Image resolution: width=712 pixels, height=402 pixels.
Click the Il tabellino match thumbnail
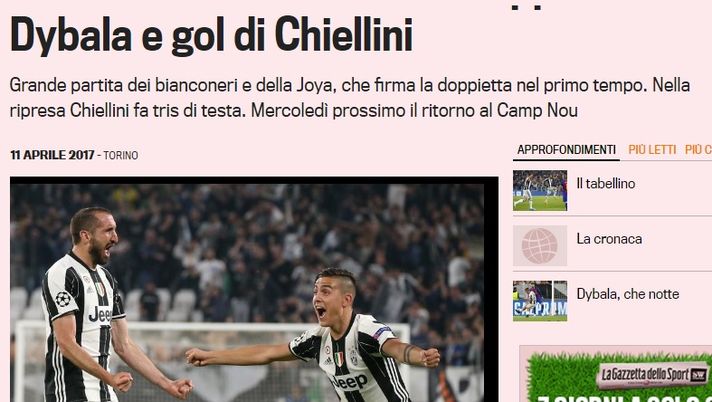(540, 190)
